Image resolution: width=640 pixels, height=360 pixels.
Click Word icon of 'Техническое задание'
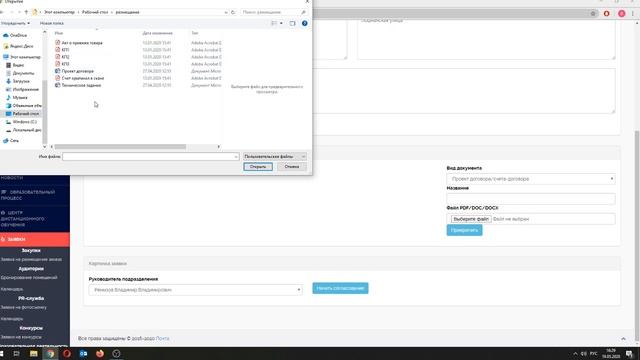(58, 85)
